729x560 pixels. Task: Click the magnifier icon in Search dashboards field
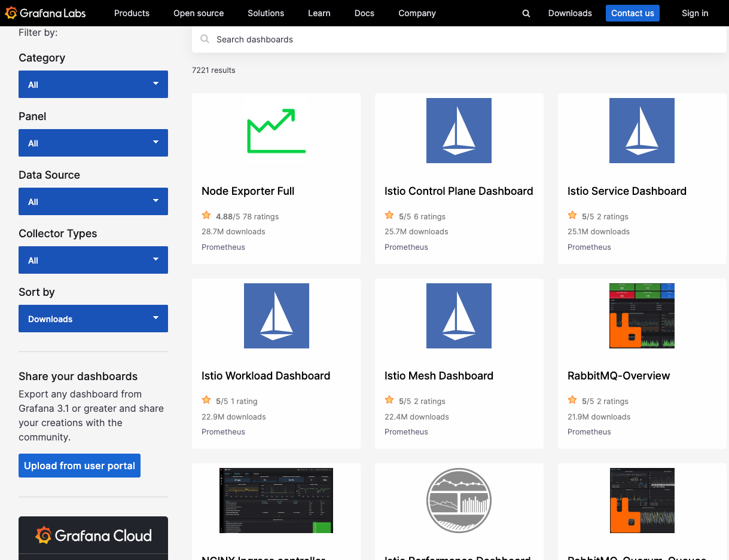[x=205, y=39]
